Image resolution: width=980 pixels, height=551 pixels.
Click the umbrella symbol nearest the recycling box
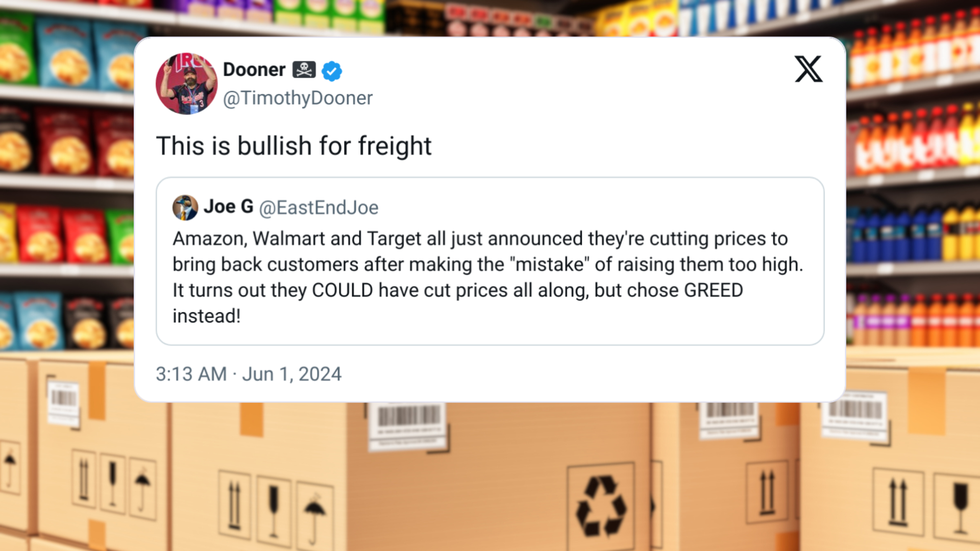(x=314, y=515)
